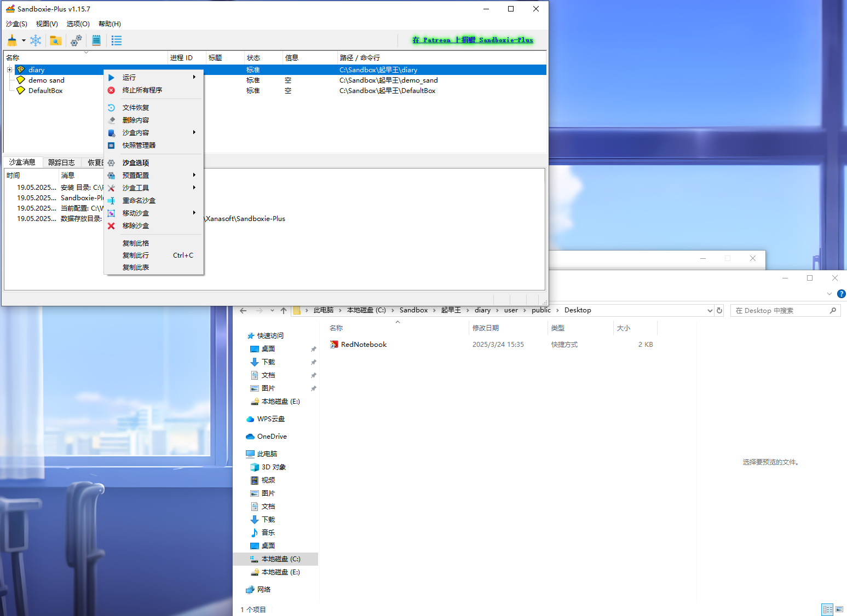Image resolution: width=847 pixels, height=616 pixels.
Task: Click the snowflake toolbar icon
Action: coord(36,40)
